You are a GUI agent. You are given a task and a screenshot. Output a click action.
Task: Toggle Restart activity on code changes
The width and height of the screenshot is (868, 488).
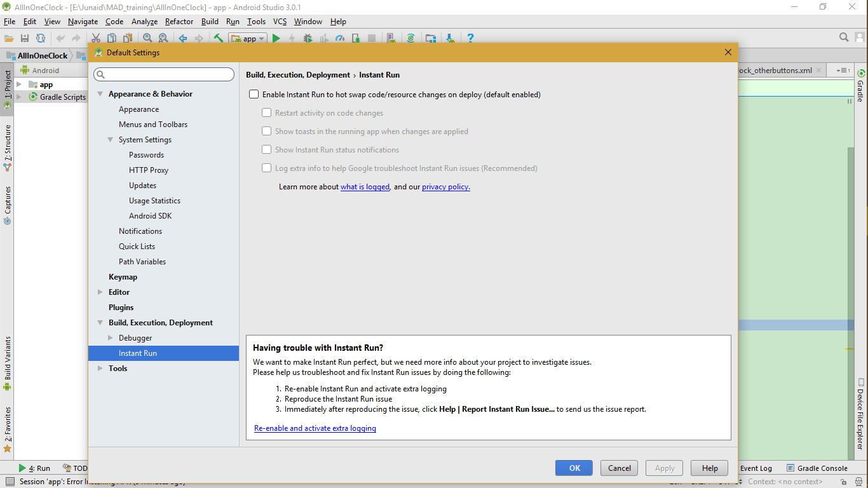point(267,113)
